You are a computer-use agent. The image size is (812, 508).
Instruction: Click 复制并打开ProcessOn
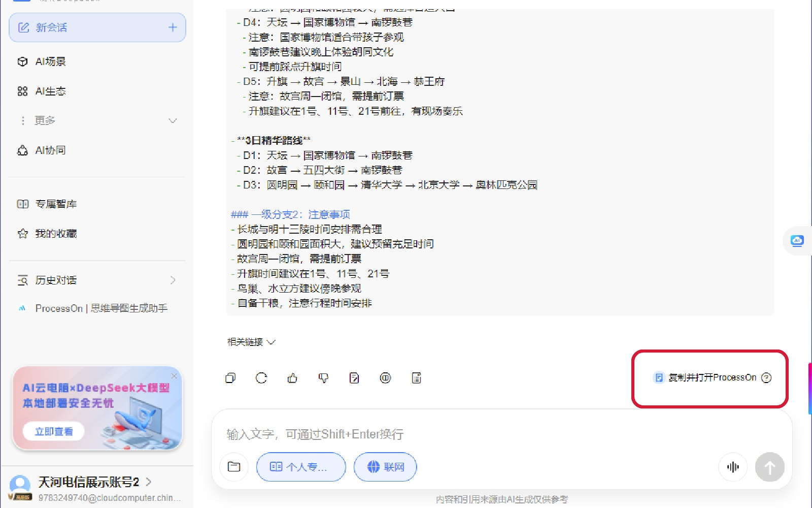[x=705, y=377]
